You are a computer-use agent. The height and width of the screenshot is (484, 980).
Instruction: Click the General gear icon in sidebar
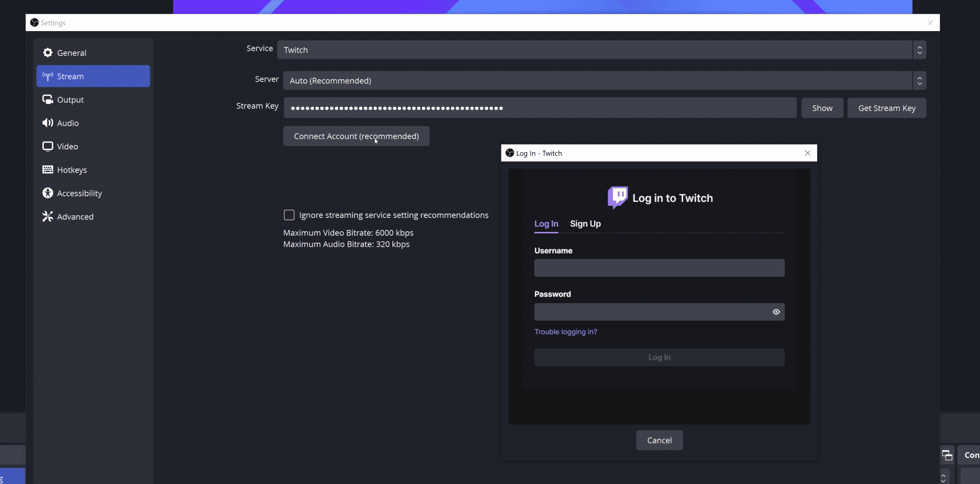pyautogui.click(x=47, y=53)
